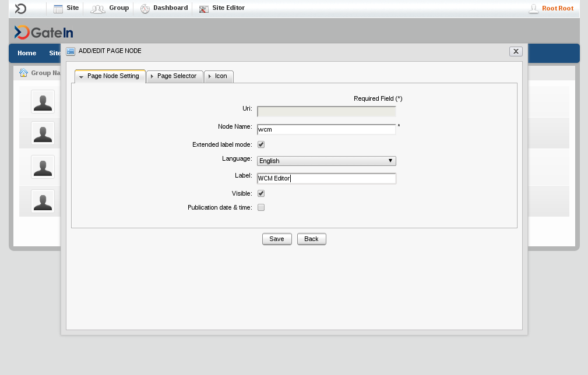Click the Save button
Image resolution: width=588 pixels, height=375 pixels.
pos(277,239)
